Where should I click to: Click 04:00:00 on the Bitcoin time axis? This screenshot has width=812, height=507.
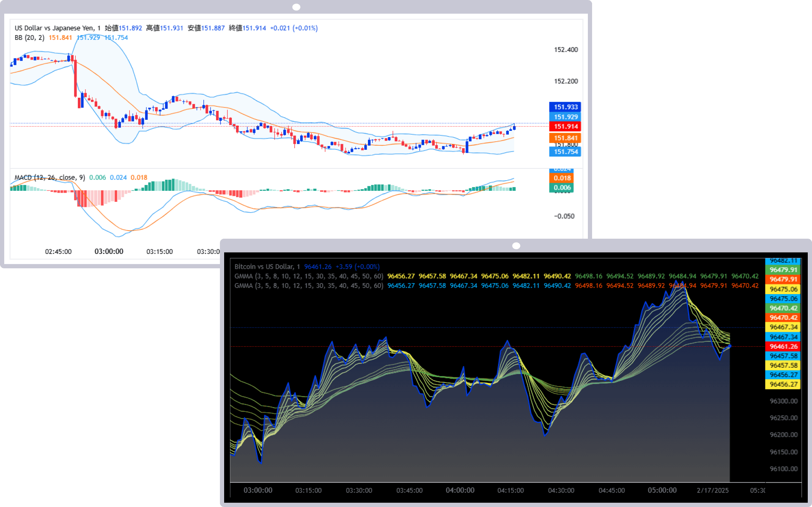(460, 490)
